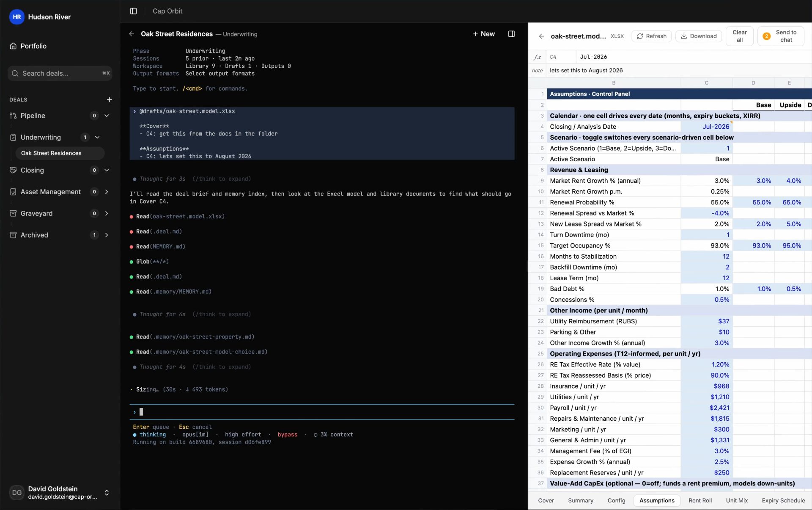Select Closing / Analysis Date cell Jul-2026
This screenshot has width=812, height=510.
click(706, 127)
